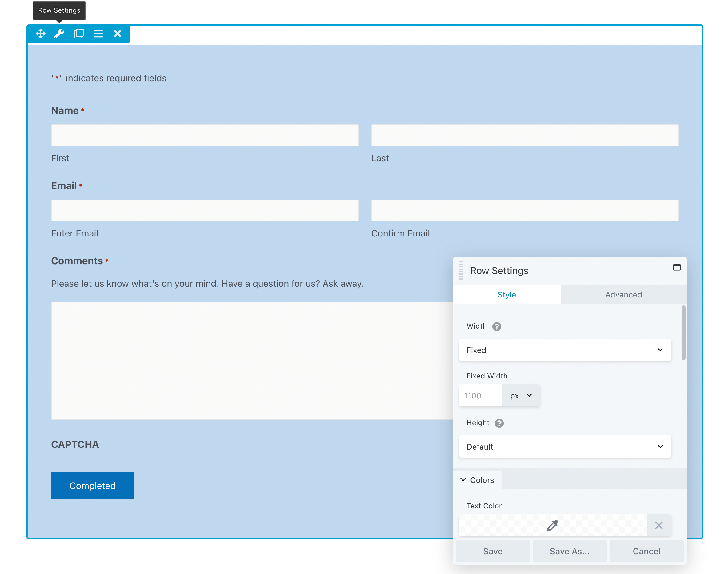The width and height of the screenshot is (728, 574).
Task: Click the Width help question mark
Action: tap(497, 326)
